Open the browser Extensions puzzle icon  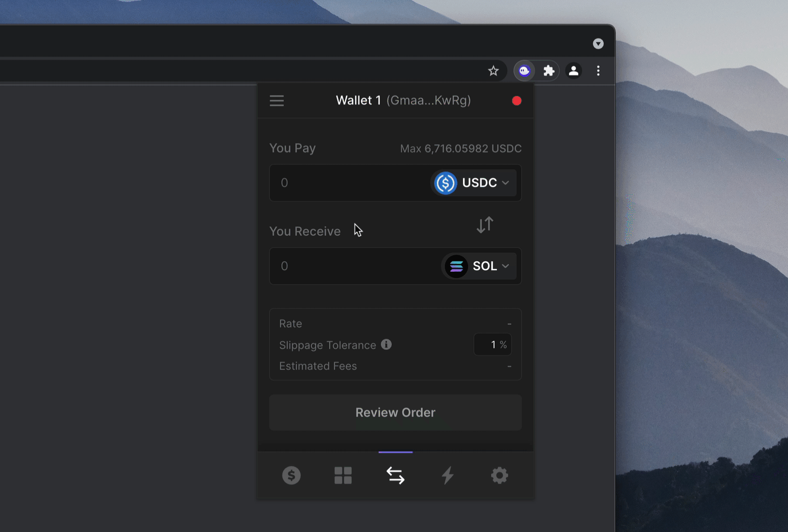coord(549,71)
